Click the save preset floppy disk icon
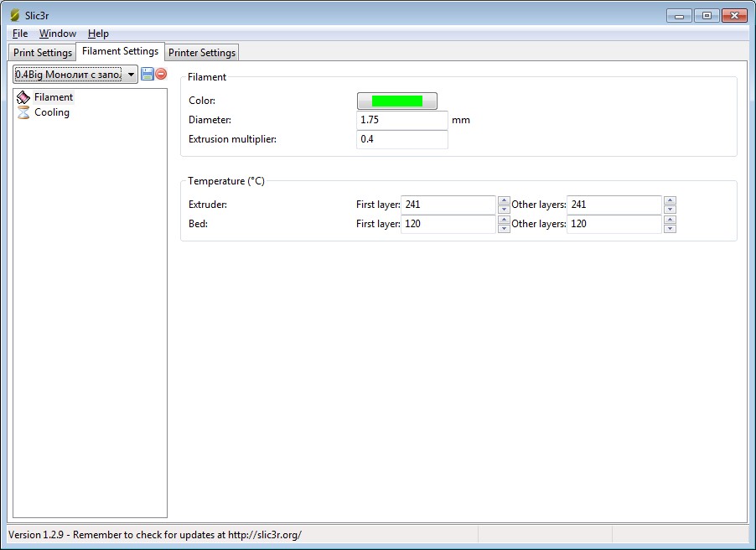 point(148,74)
